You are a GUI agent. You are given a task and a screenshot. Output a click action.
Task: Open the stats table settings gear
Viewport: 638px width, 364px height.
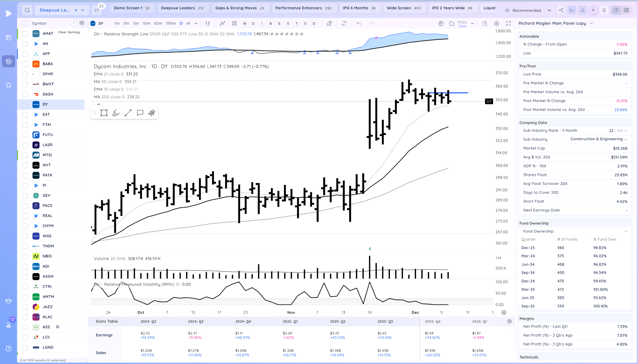(x=509, y=321)
